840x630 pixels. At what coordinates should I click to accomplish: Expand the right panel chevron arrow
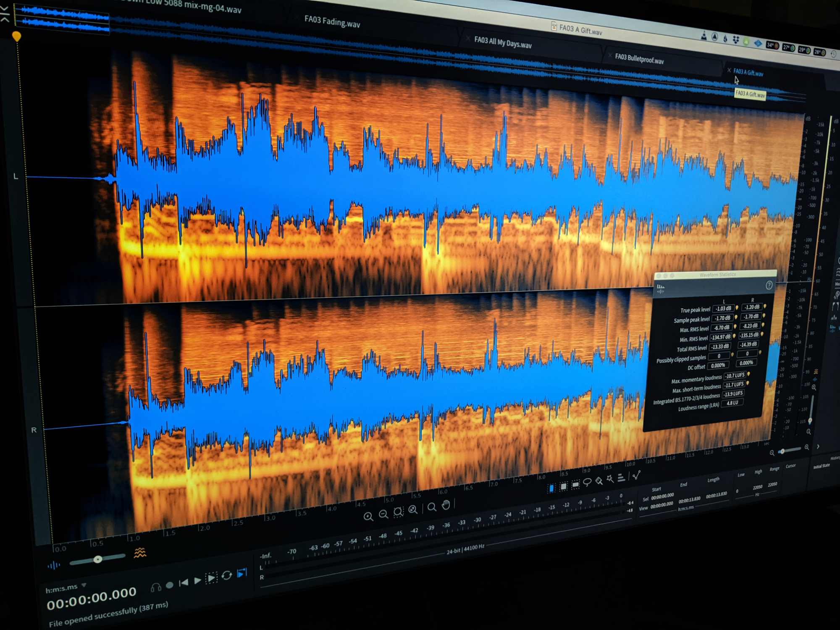coord(818,446)
